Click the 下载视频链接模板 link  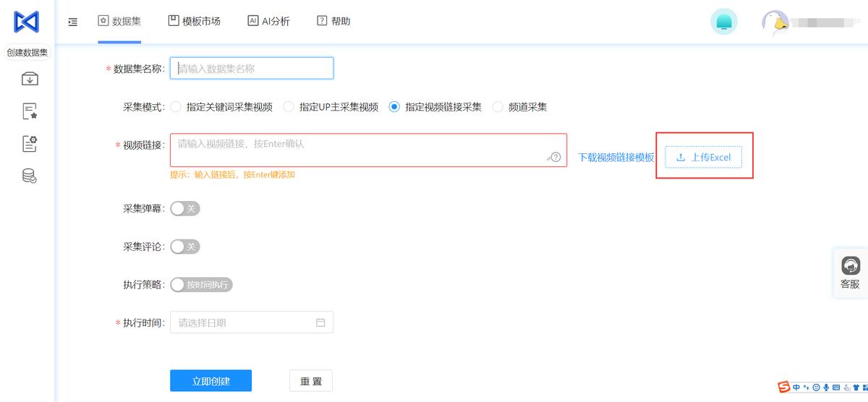[616, 158]
